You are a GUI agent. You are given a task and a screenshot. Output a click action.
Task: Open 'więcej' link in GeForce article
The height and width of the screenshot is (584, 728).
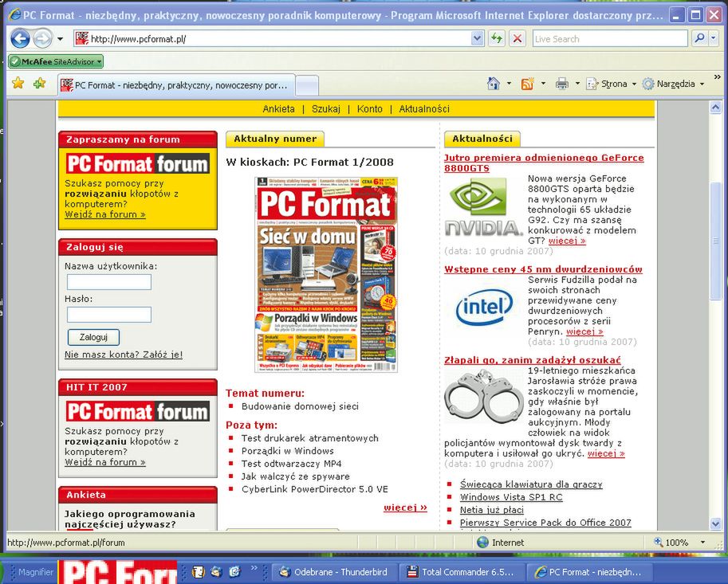[x=567, y=241]
